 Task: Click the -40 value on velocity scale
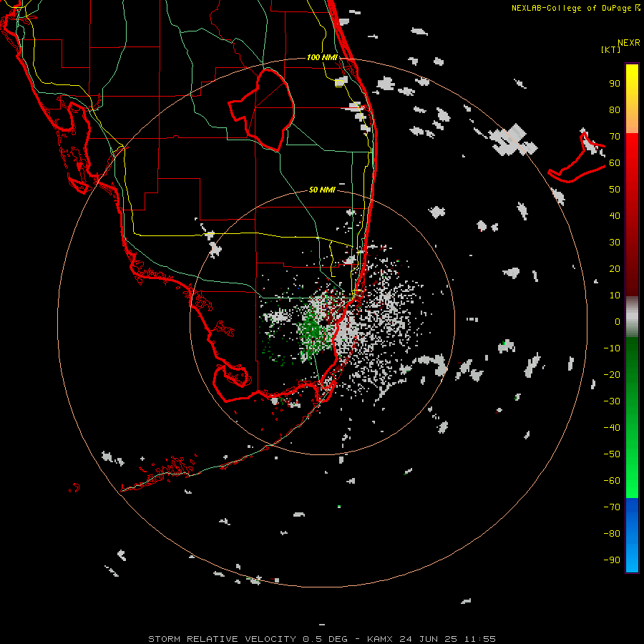coord(612,428)
